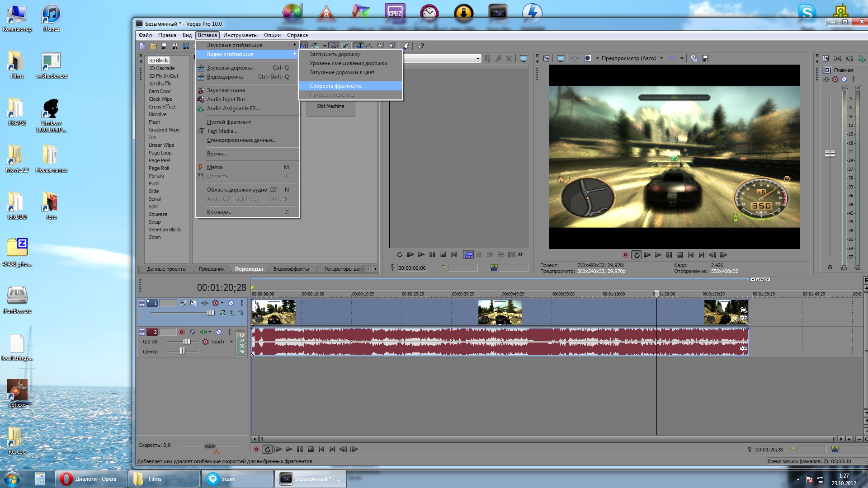
Task: Click the What's This help icon
Action: (421, 46)
